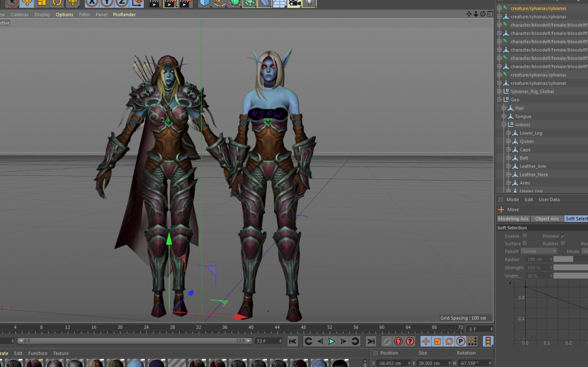Uncheck the Preview checkbox

(x=563, y=236)
